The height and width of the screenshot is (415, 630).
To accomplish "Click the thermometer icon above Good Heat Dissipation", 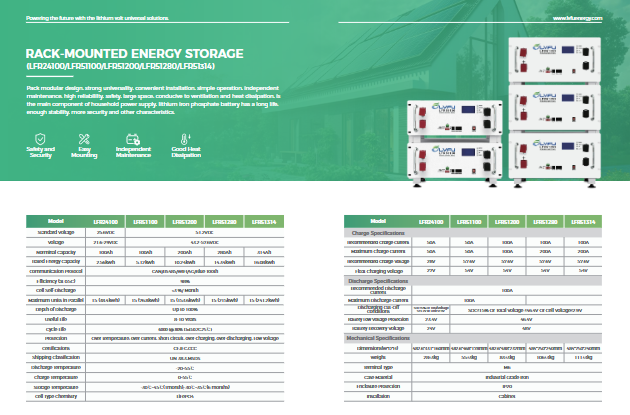I will 185,139.
